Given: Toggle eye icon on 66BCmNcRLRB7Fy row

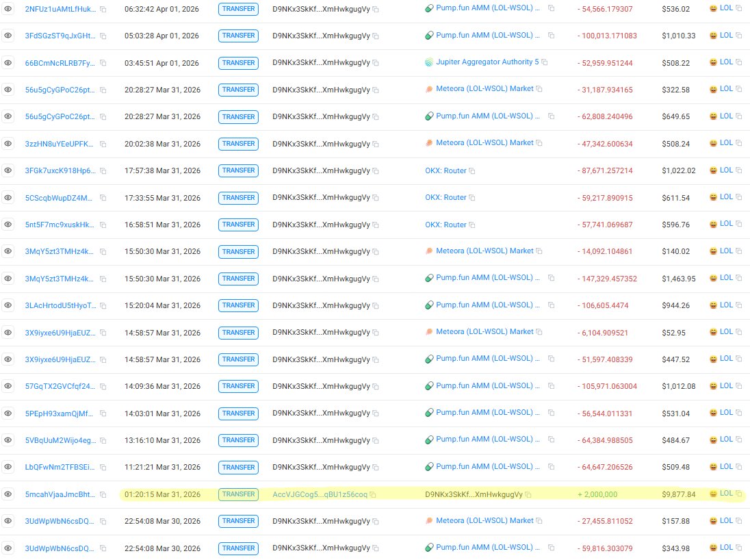Looking at the screenshot, I should coord(8,63).
